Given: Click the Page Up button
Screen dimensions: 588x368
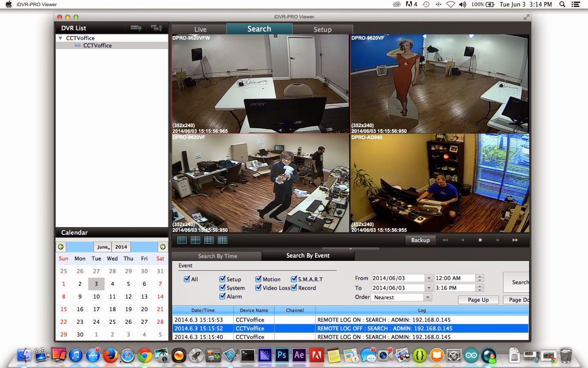Looking at the screenshot, I should (x=478, y=300).
